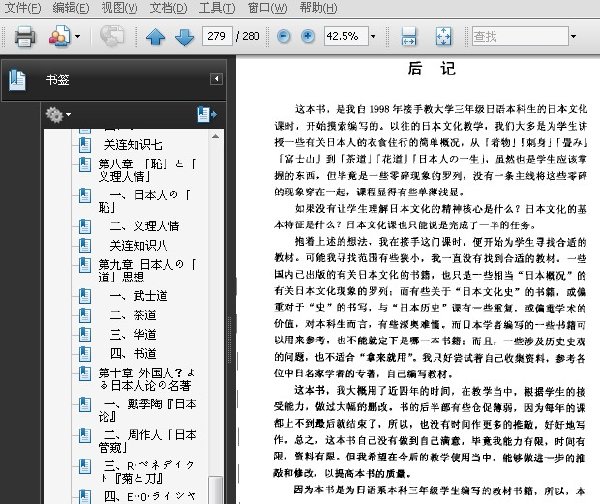Click the fit one full page icon

[443, 36]
